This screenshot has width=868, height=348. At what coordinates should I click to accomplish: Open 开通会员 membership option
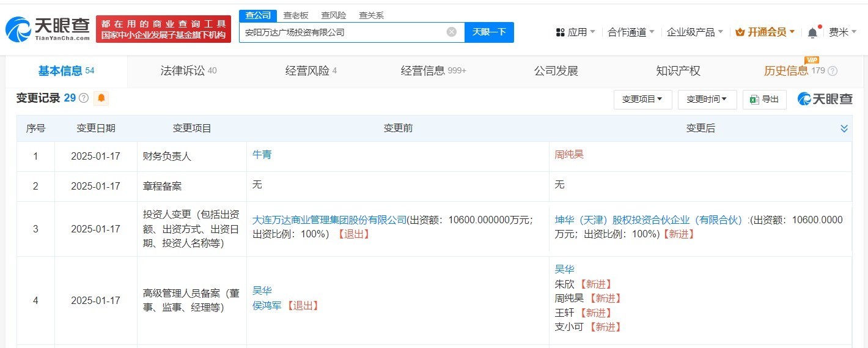(765, 32)
